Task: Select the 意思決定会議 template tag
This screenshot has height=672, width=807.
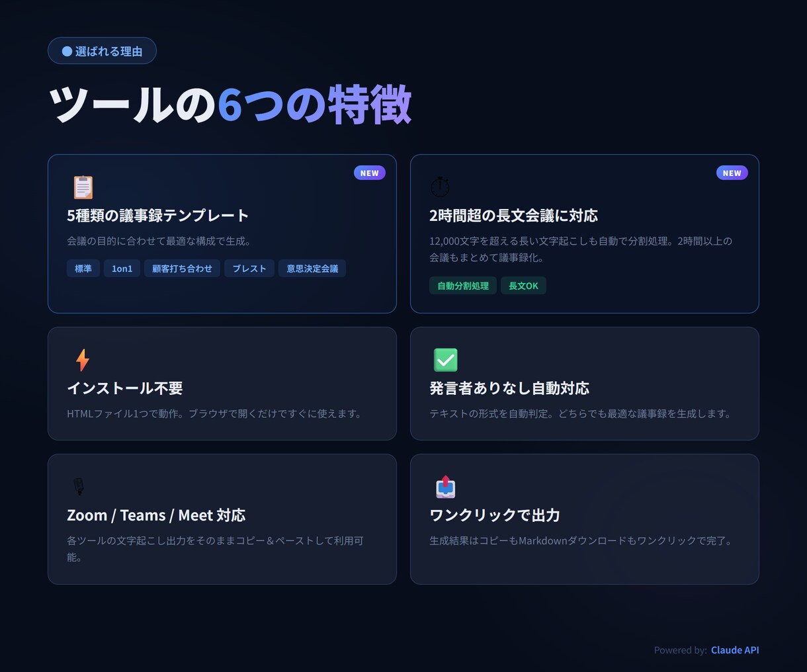Action: [x=312, y=269]
